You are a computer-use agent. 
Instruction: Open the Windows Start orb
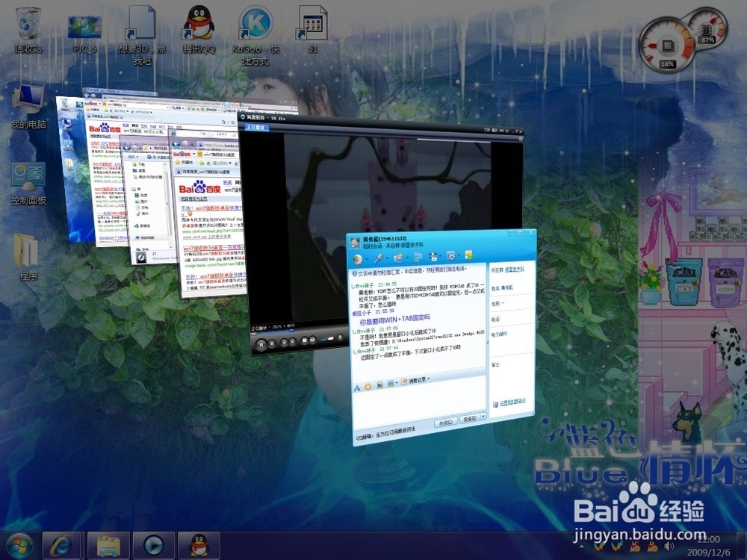tap(19, 546)
